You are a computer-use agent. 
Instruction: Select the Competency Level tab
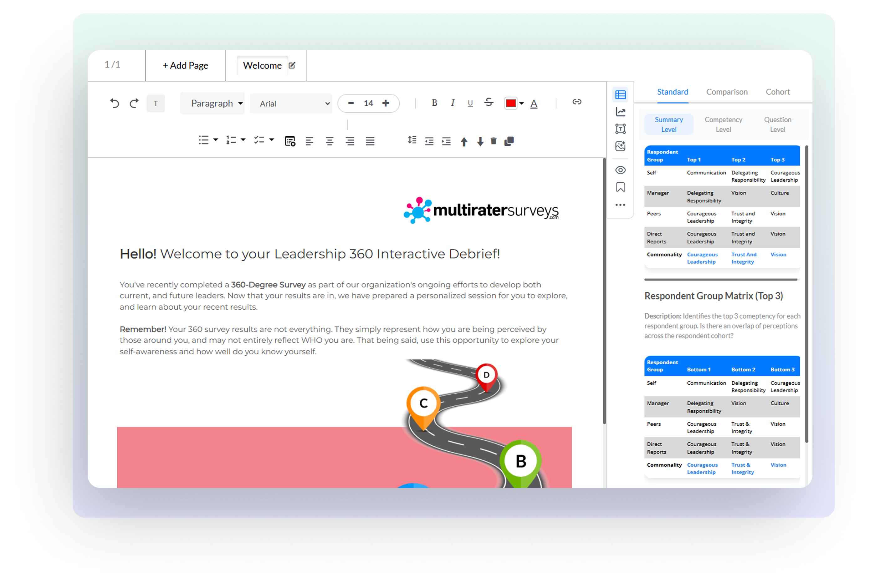coord(723,124)
